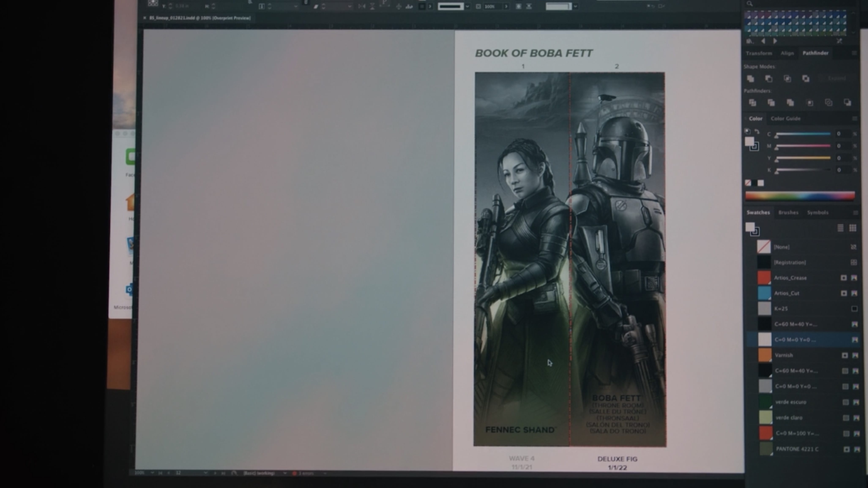
Task: Open the zoom level dropdown in status bar
Action: (x=152, y=473)
